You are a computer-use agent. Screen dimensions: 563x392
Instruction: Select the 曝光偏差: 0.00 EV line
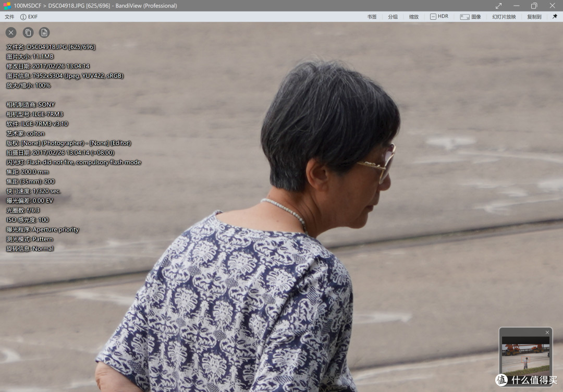click(x=29, y=201)
